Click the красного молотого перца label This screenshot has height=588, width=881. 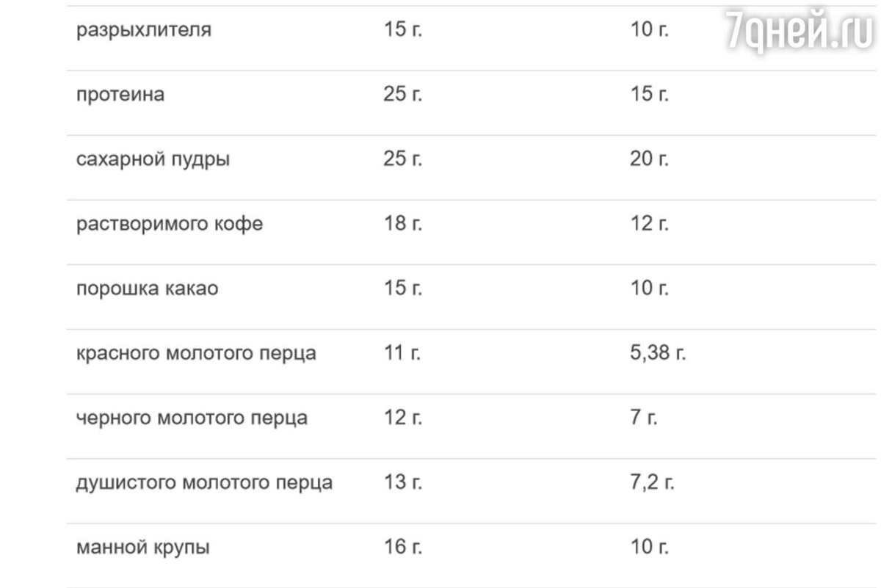pos(196,354)
